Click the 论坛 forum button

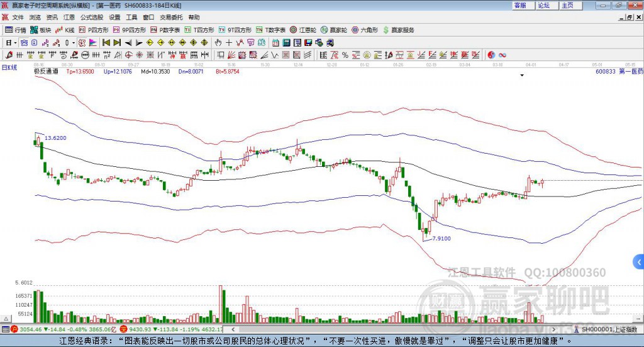547,5
